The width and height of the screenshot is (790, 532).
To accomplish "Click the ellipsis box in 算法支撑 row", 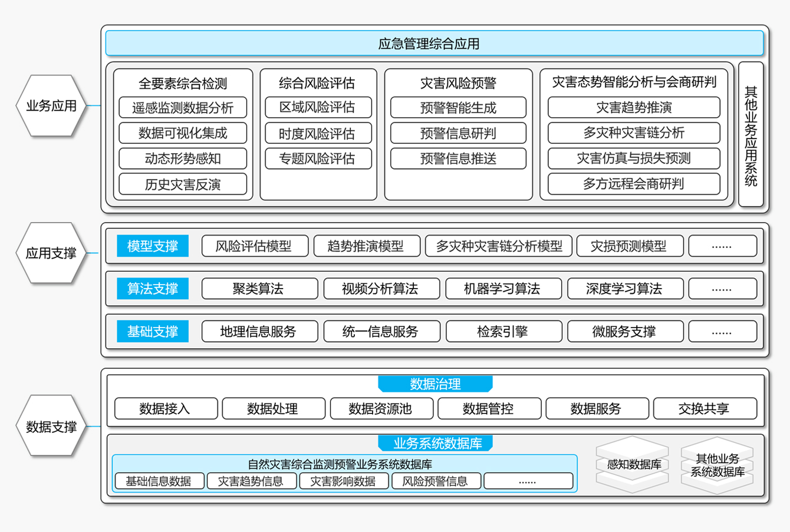I will [723, 289].
